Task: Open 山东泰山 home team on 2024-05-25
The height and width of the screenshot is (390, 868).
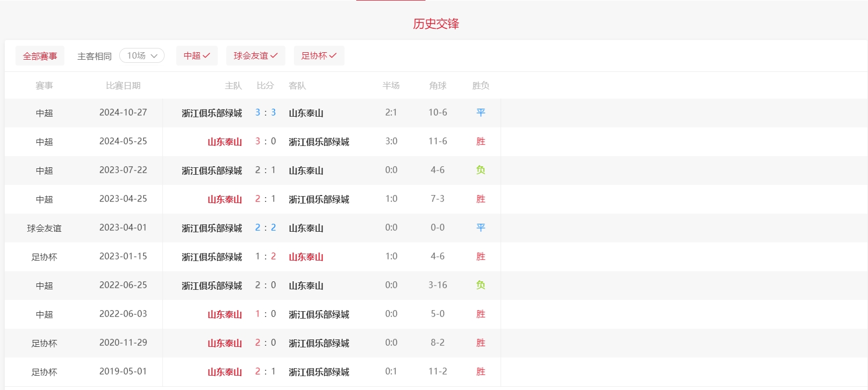Action: pos(225,142)
